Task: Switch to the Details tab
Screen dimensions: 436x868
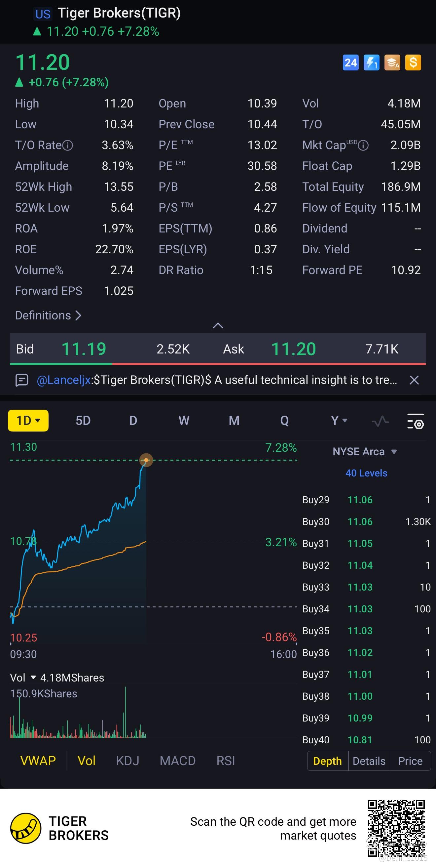Action: click(369, 761)
